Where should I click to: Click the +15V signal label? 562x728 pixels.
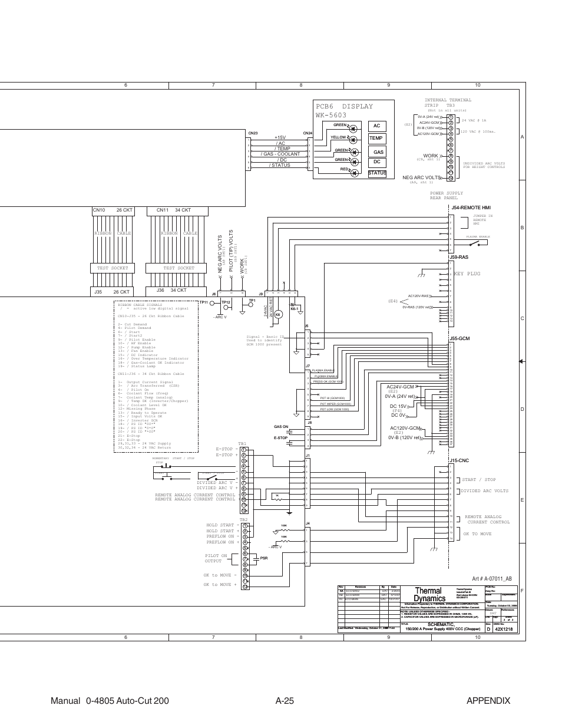280,137
